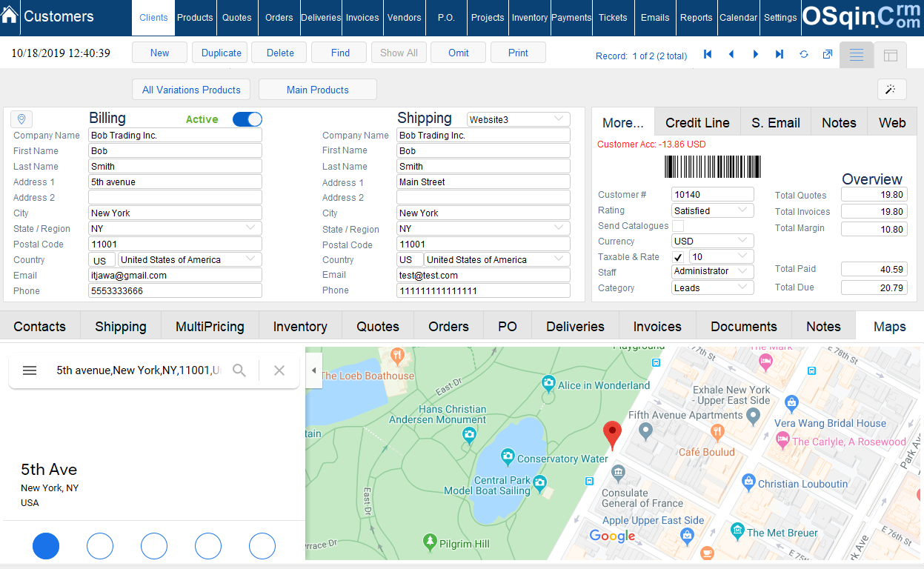Click the billing Phone field

176,290
